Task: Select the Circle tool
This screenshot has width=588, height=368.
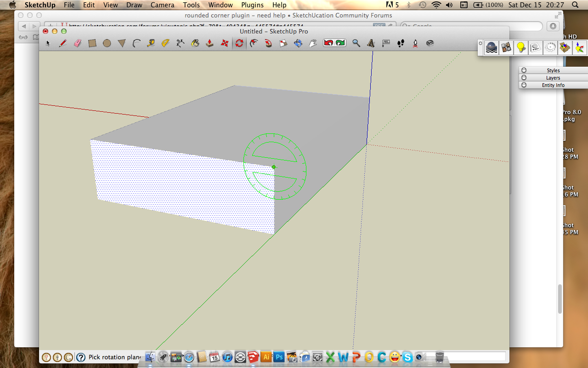Action: [107, 43]
